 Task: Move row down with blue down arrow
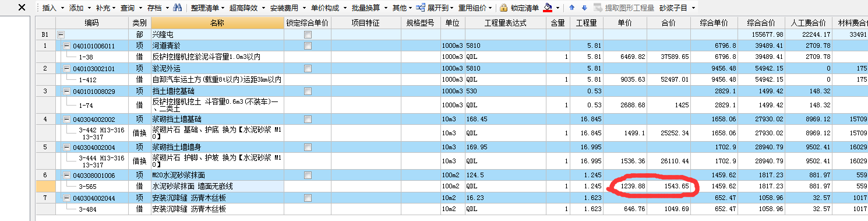point(584,8)
